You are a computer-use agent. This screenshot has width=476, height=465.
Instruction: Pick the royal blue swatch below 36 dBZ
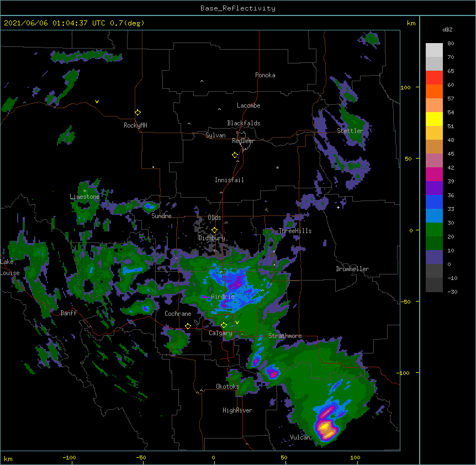pyautogui.click(x=434, y=202)
